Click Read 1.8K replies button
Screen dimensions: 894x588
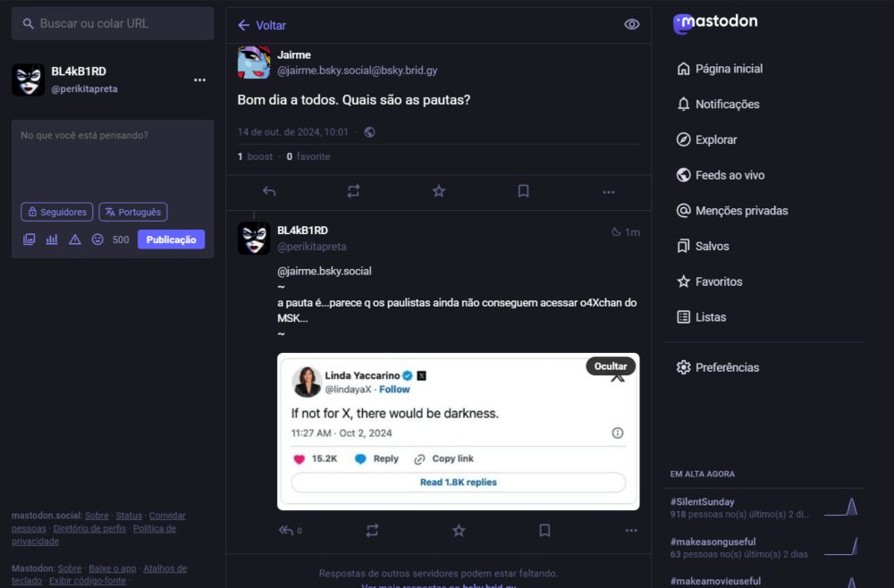pos(459,483)
